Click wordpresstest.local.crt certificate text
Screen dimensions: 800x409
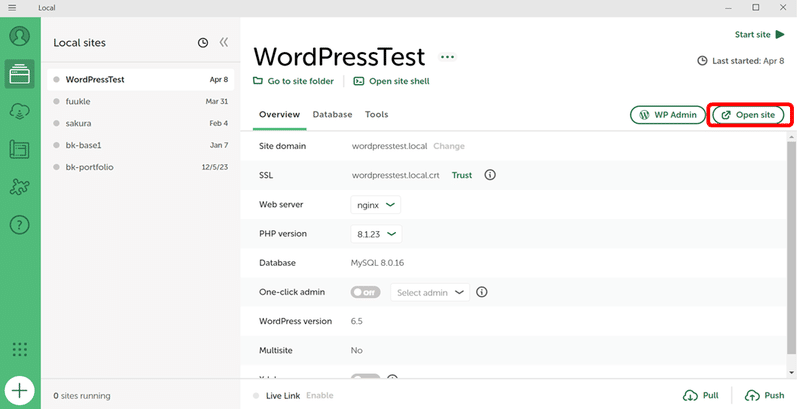(395, 175)
